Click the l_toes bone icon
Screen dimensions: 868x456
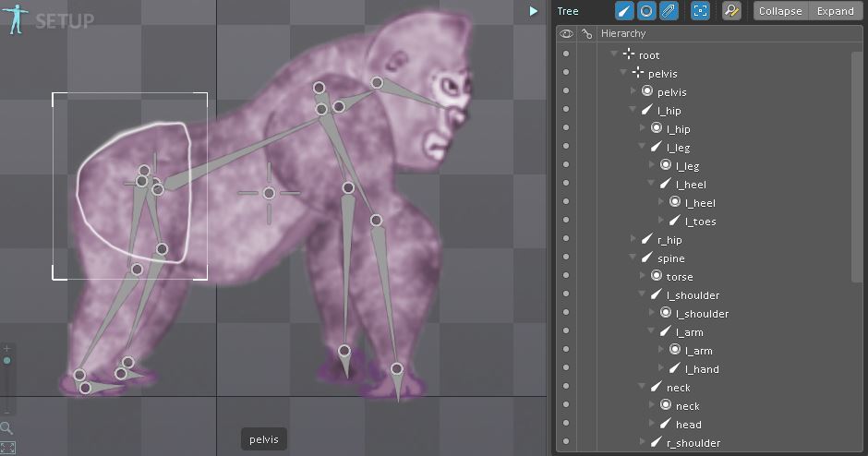674,221
